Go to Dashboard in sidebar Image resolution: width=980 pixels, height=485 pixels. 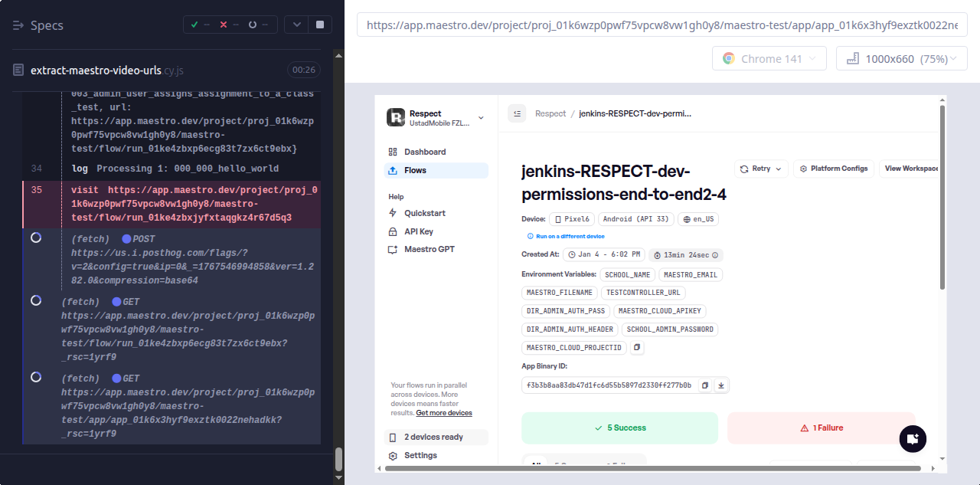tap(424, 152)
